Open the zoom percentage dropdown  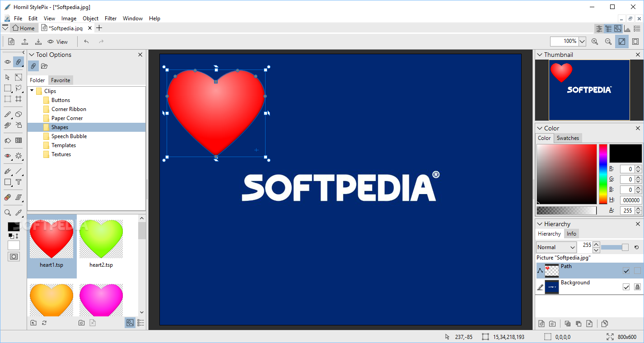pos(582,42)
